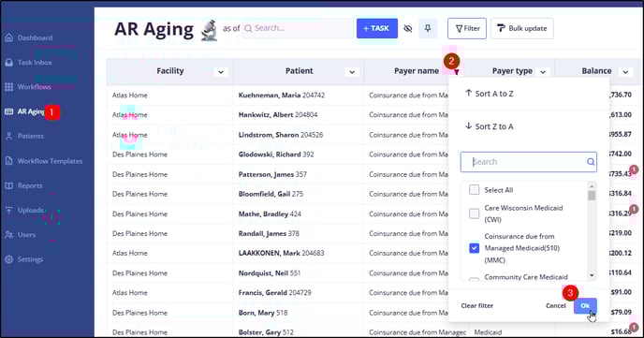
Task: Open Patients section
Action: (x=30, y=137)
